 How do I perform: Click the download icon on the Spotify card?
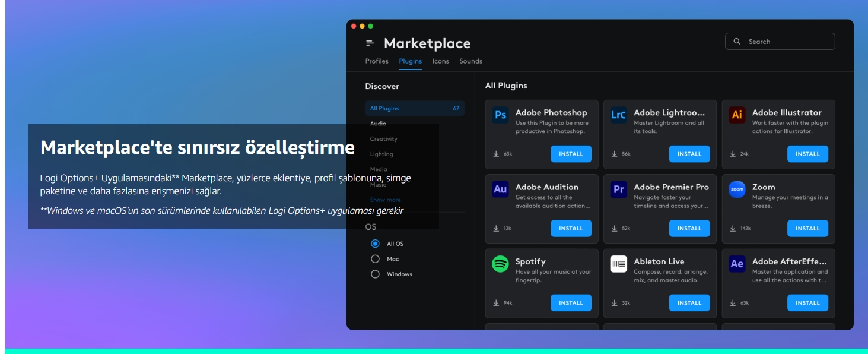pos(496,303)
